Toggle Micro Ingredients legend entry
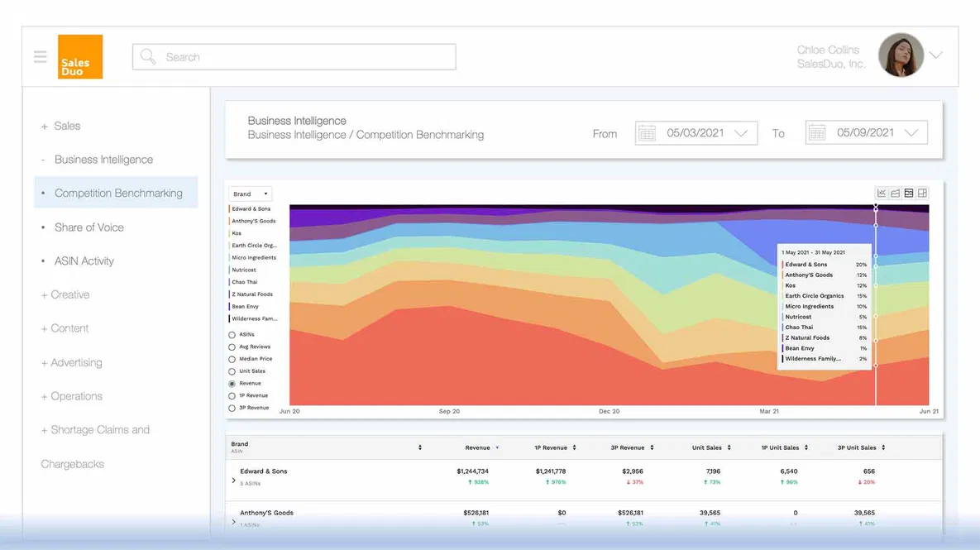Image resolution: width=980 pixels, height=550 pixels. coord(252,257)
